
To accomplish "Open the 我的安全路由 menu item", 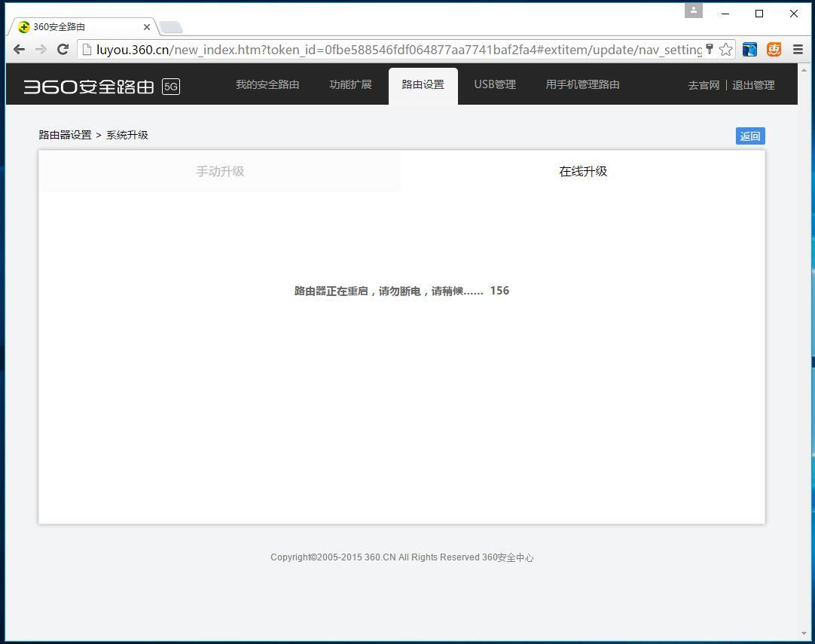I will tap(267, 84).
